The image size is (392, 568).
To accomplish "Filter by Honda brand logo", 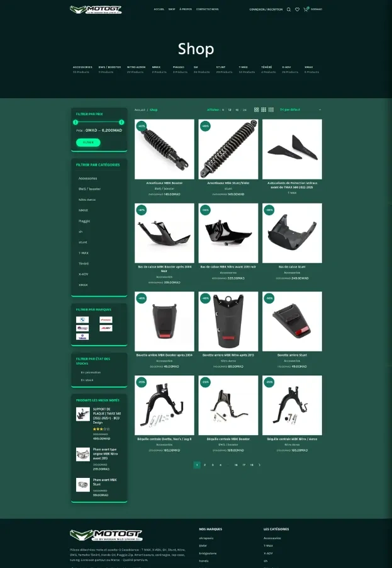I will tap(106, 320).
